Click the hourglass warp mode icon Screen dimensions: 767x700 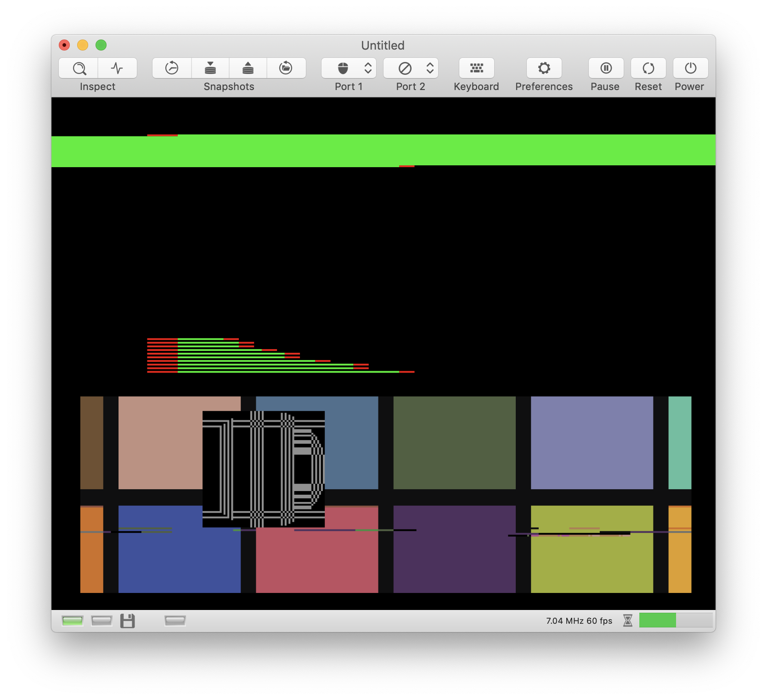(628, 621)
